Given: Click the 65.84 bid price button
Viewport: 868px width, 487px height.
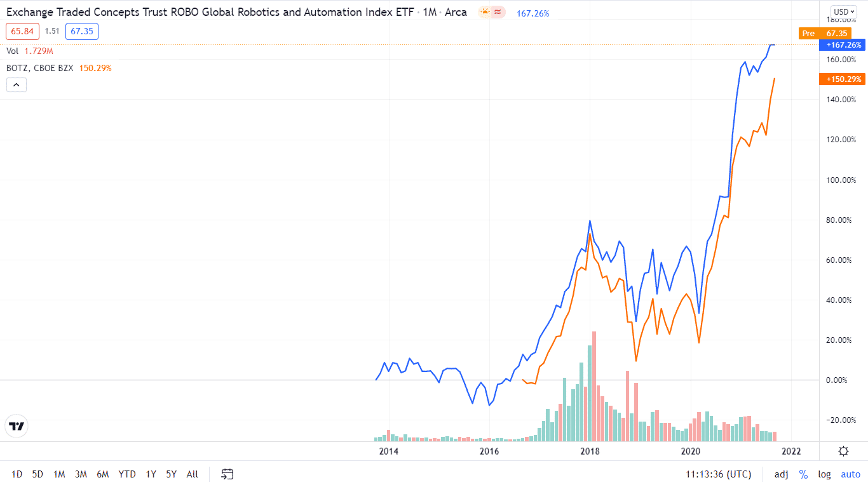Looking at the screenshot, I should tap(22, 31).
